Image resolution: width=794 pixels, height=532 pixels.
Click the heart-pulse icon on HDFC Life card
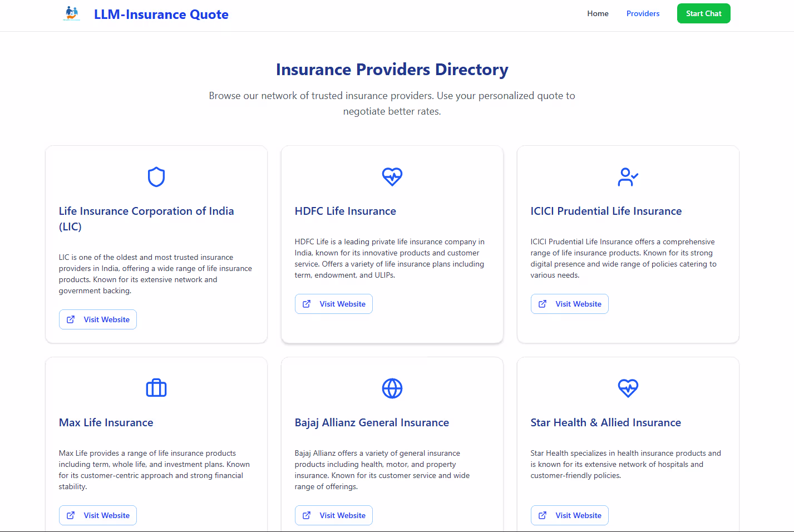point(392,176)
